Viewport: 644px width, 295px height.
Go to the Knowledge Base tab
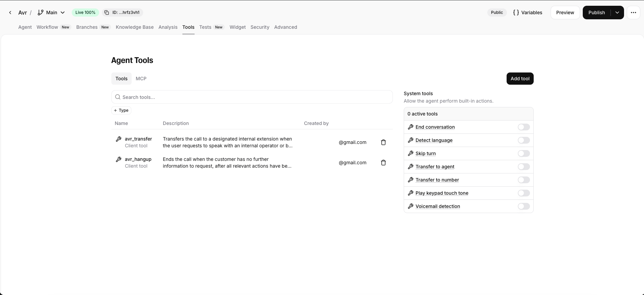coord(135,27)
